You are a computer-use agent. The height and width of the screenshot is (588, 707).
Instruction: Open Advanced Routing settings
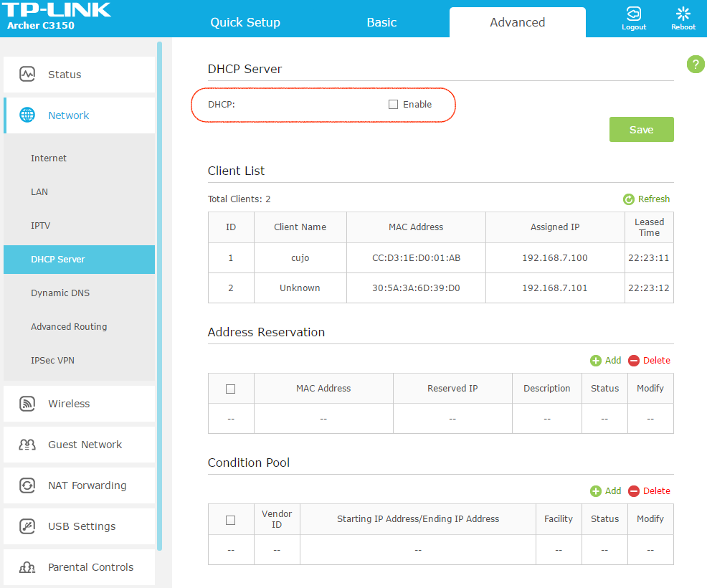coord(69,327)
